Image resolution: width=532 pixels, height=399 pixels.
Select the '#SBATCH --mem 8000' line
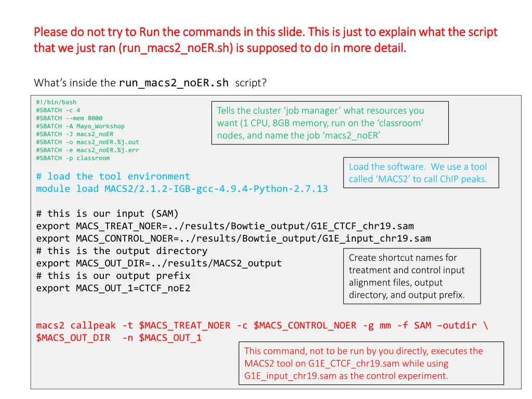click(x=69, y=118)
